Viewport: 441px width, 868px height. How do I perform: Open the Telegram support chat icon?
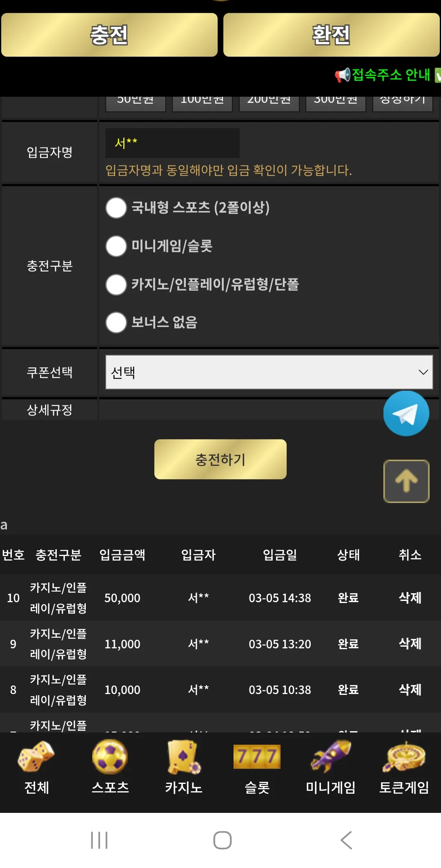[406, 414]
